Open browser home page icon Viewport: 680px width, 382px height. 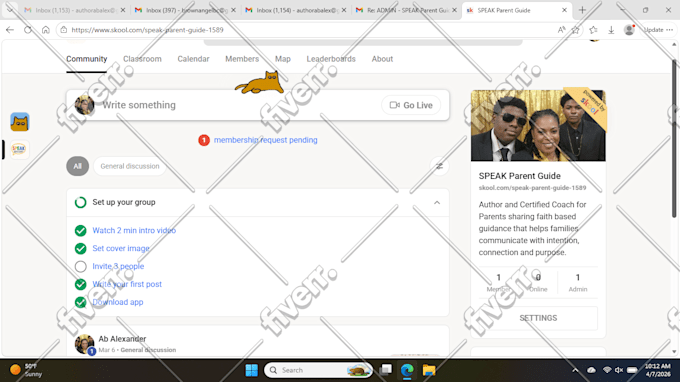click(46, 29)
